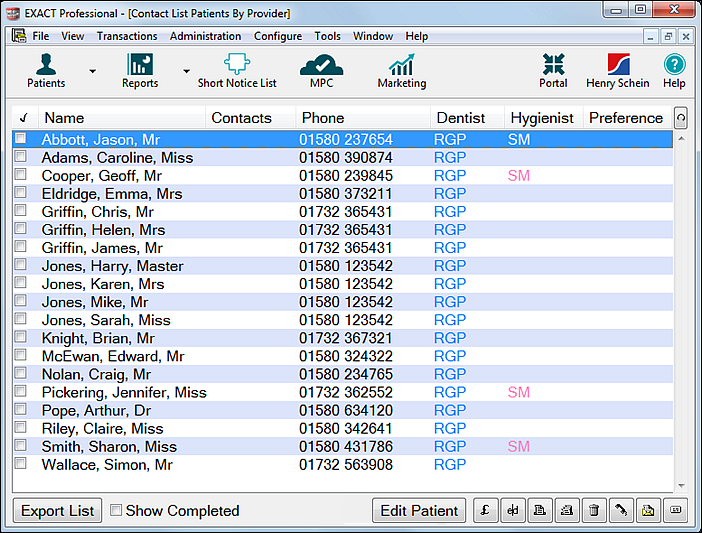Minimize the inner document window
The width and height of the screenshot is (702, 533).
point(651,36)
